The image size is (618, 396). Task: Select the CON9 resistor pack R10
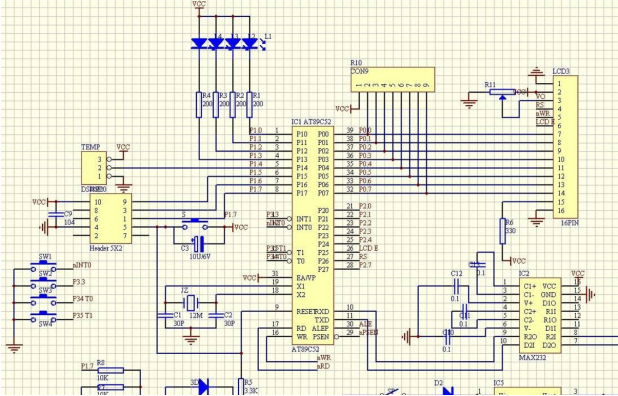pyautogui.click(x=393, y=80)
